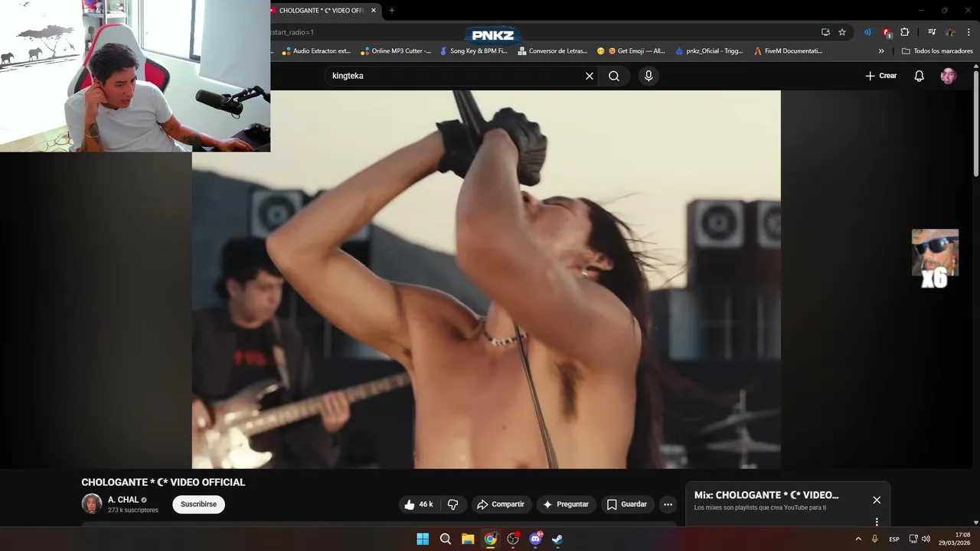Click the 273 k suscriptores text
980x551 pixels.
(133, 510)
